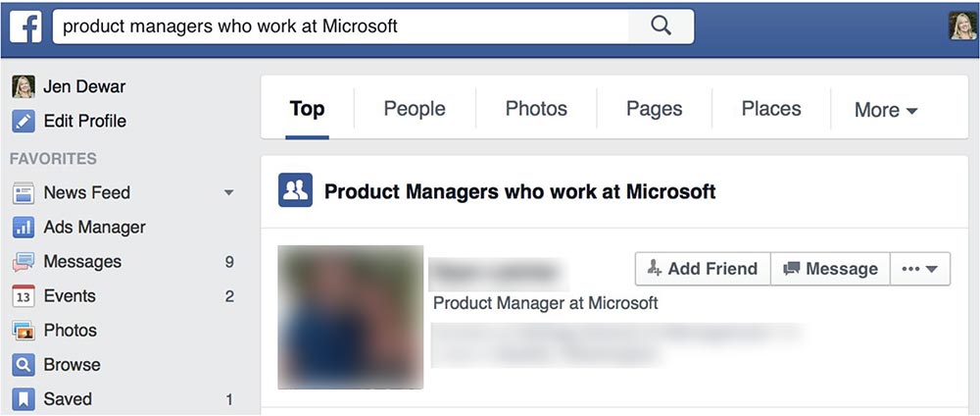
Task: Open the blurred profile photo thumbnail
Action: coord(351,317)
